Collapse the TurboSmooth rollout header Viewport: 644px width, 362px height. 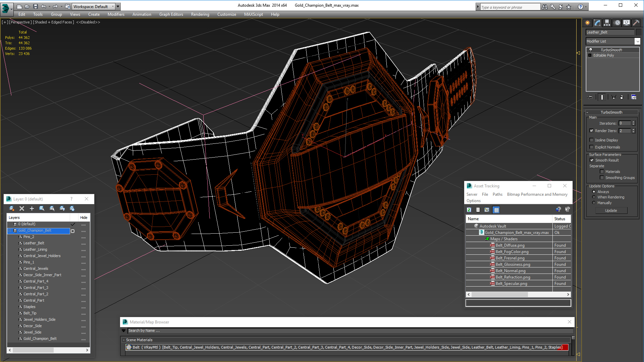(x=611, y=112)
